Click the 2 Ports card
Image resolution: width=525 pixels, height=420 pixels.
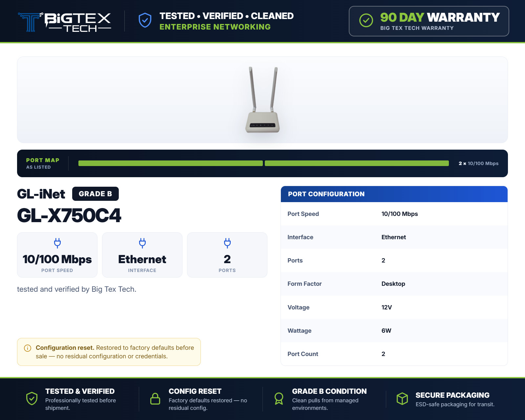point(227,255)
